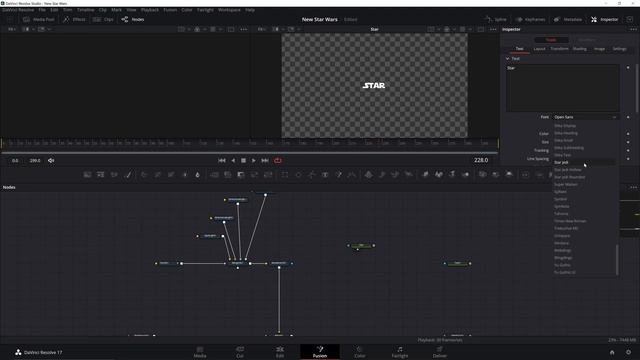Play the composition forward
This screenshot has height=360, width=640.
pyautogui.click(x=253, y=161)
